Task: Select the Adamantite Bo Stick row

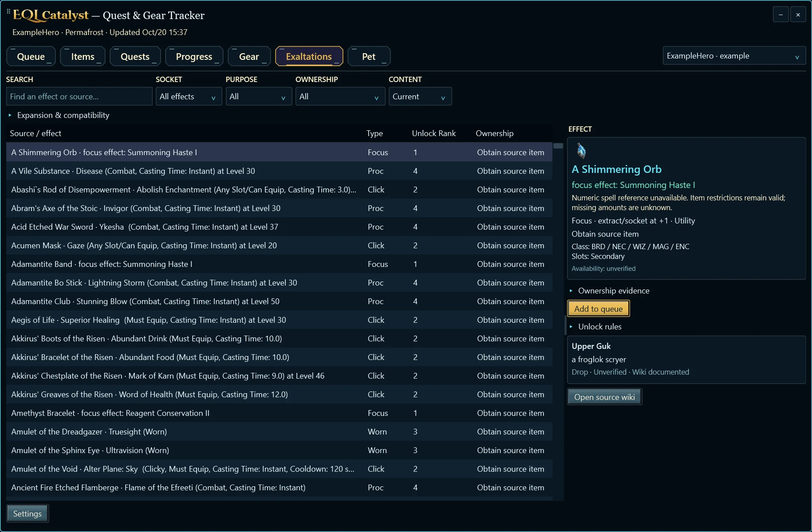Action: (x=279, y=282)
